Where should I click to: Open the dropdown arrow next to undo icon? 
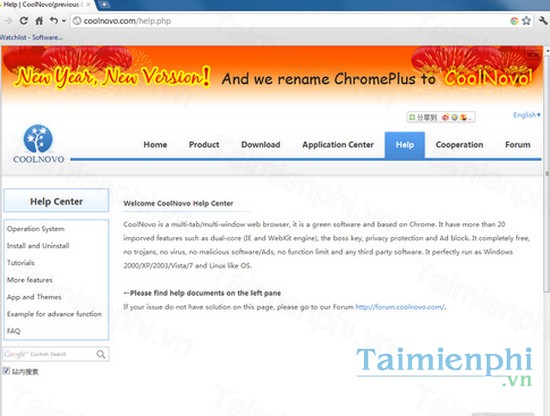(64, 21)
